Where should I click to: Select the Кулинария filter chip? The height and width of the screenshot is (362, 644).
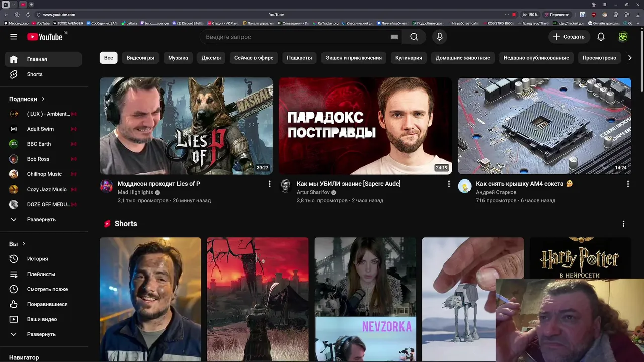click(409, 58)
